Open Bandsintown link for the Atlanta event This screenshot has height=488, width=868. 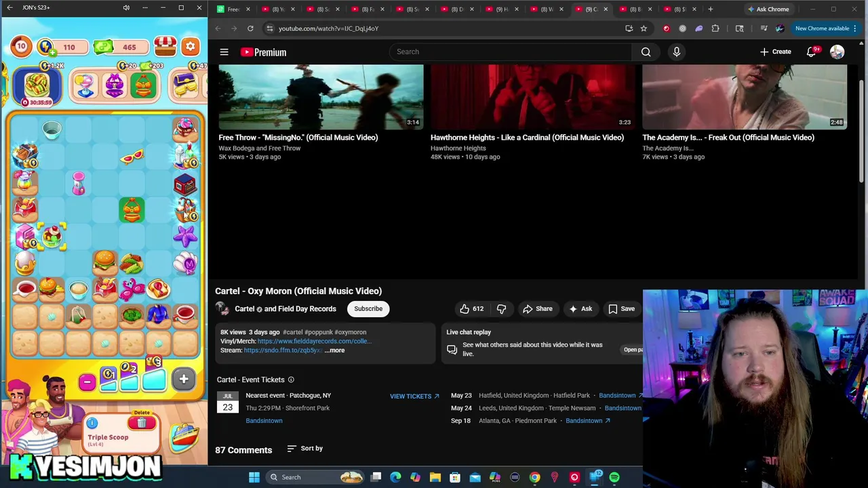[x=588, y=421]
